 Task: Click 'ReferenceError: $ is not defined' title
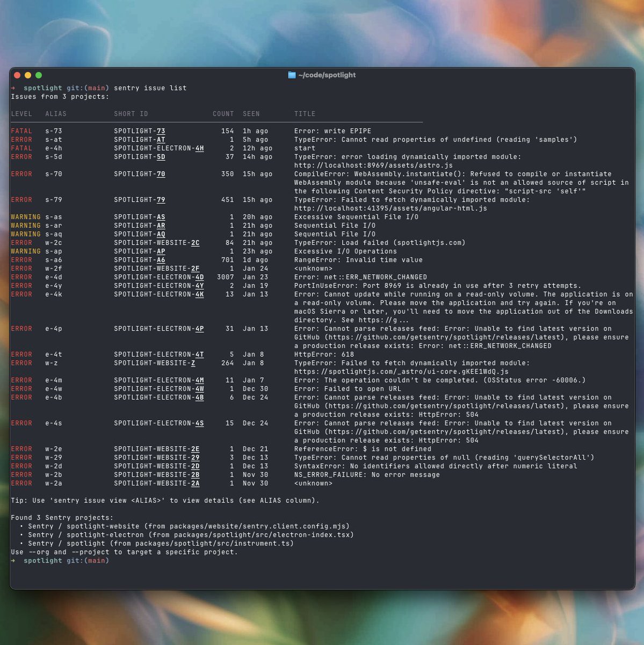pos(363,449)
